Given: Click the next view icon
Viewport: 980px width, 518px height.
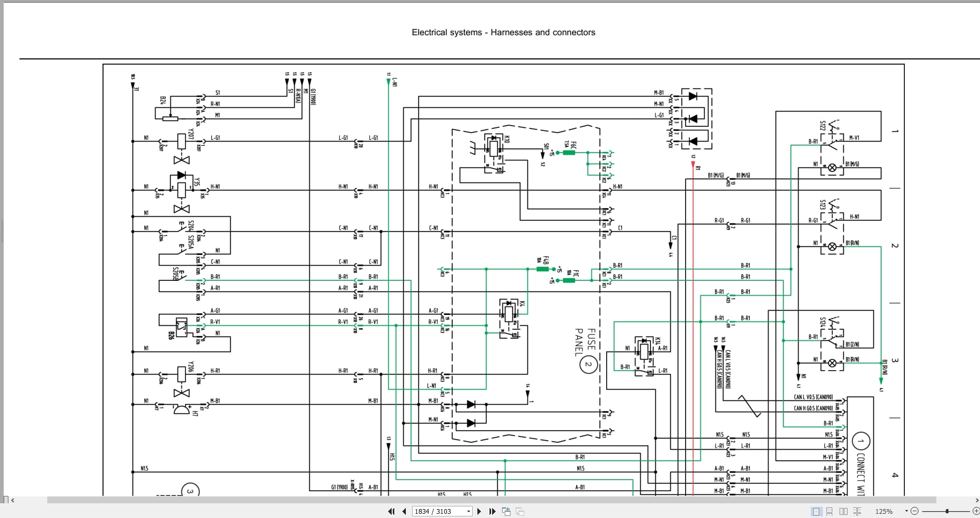Looking at the screenshot, I should click(x=520, y=511).
